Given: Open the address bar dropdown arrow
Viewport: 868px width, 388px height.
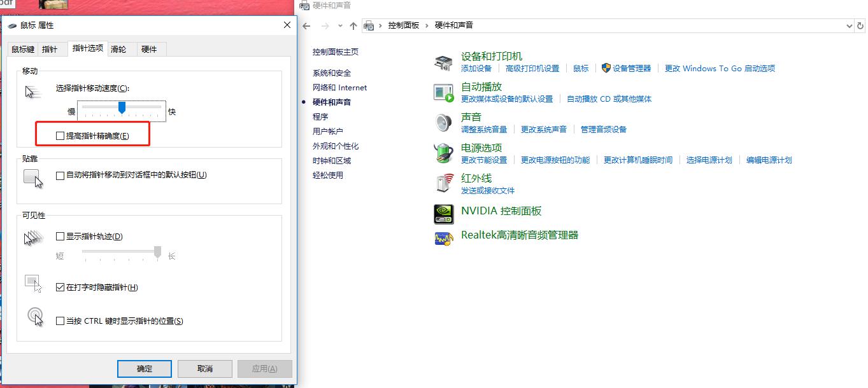Looking at the screenshot, I should (x=849, y=25).
